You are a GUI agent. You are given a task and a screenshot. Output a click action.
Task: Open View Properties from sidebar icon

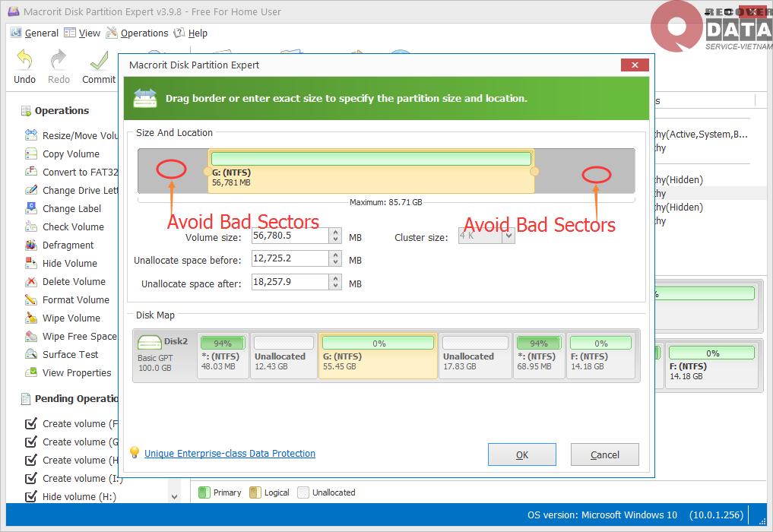(31, 372)
